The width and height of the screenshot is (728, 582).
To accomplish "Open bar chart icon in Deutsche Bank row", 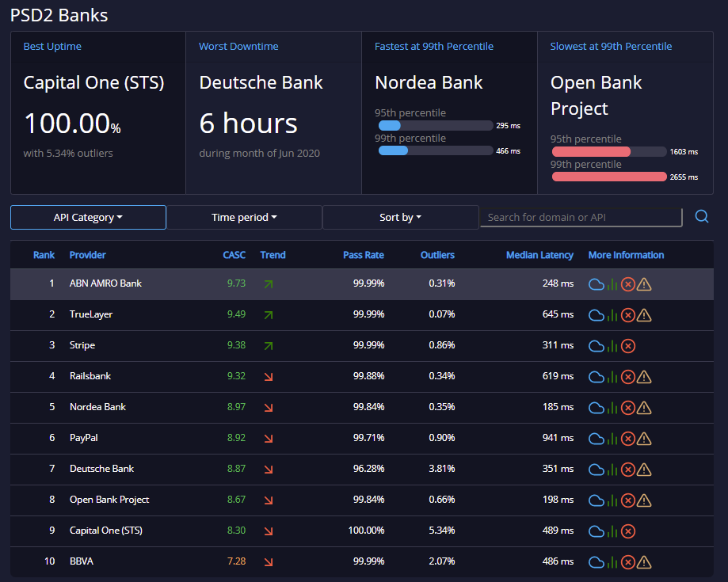I will coord(612,470).
